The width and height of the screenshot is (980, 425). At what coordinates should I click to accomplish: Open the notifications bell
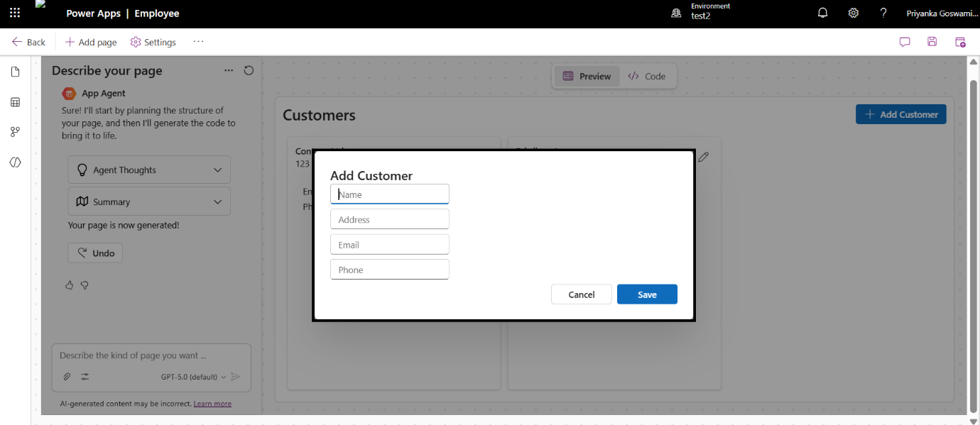[823, 13]
